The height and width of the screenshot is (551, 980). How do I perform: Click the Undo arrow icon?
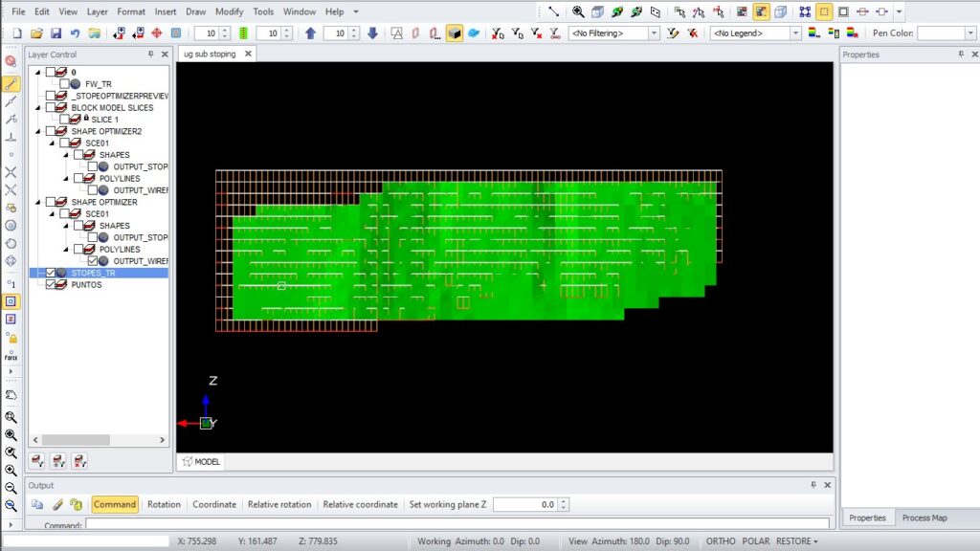75,33
